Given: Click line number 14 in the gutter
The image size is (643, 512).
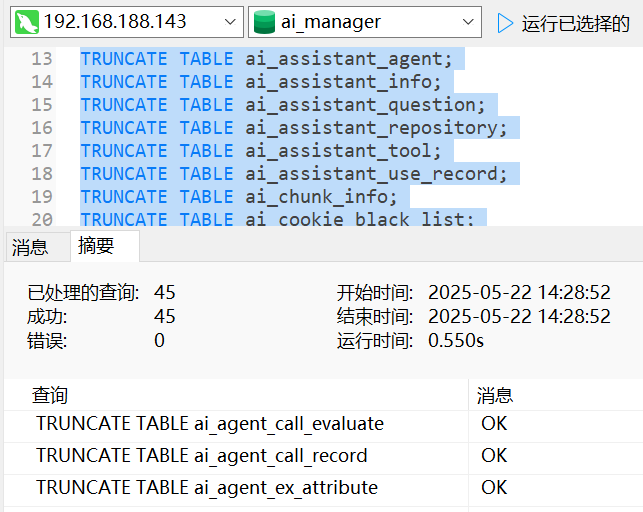Looking at the screenshot, I should (x=41, y=82).
